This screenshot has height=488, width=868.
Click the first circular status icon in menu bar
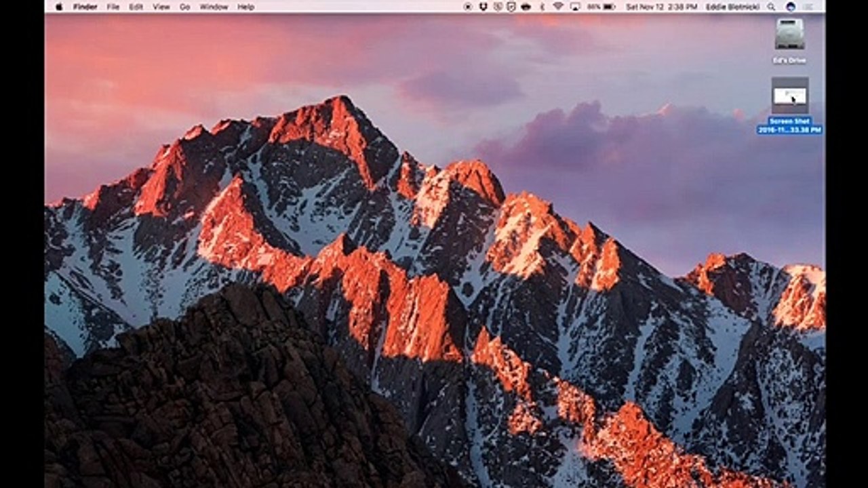468,7
